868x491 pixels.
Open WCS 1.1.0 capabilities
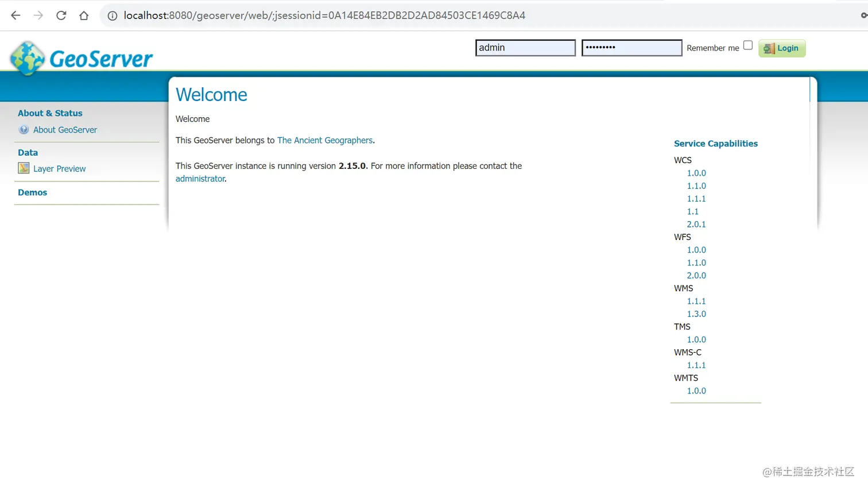(x=696, y=186)
